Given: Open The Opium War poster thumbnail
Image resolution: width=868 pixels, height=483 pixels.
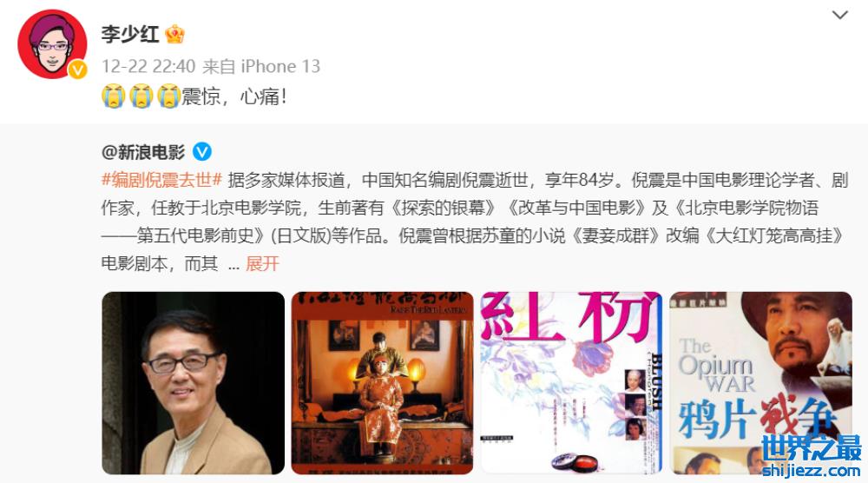Looking at the screenshot, I should 761,383.
